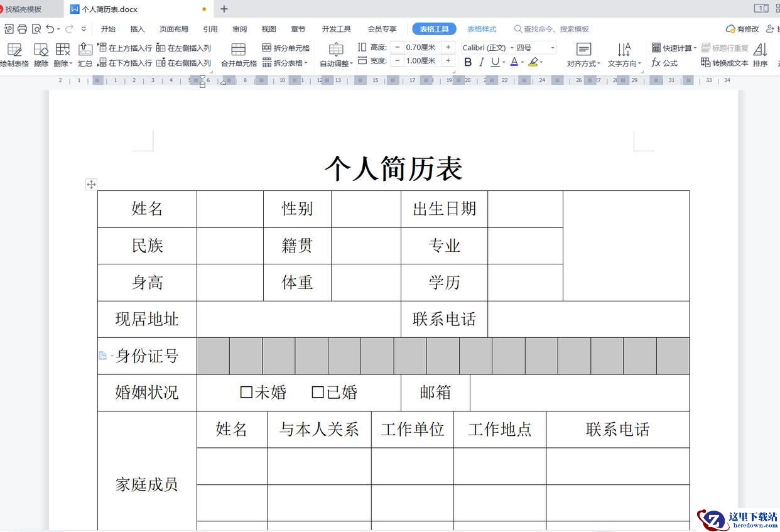
Task: Insert a column to the right (在右侧插入列)
Action: 183,63
